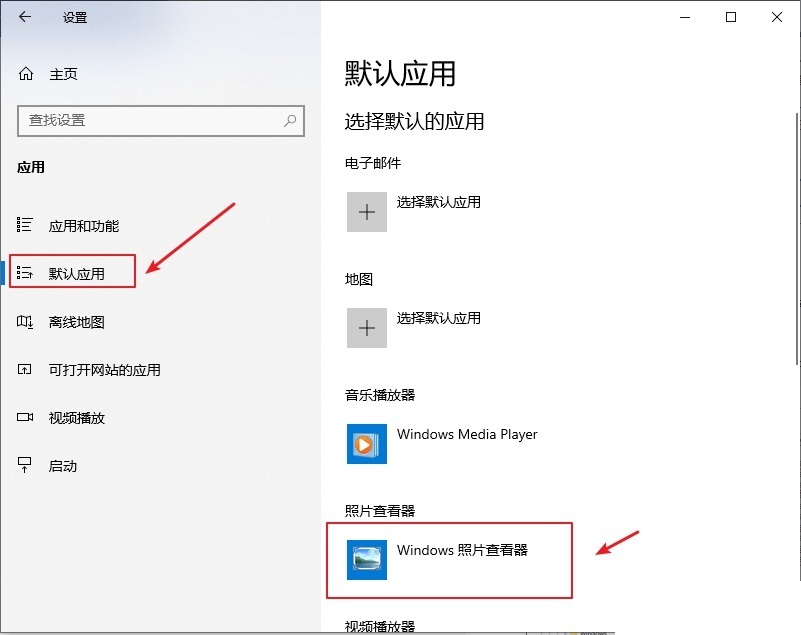Click the 选择默认的应用 subheading

coord(414,122)
